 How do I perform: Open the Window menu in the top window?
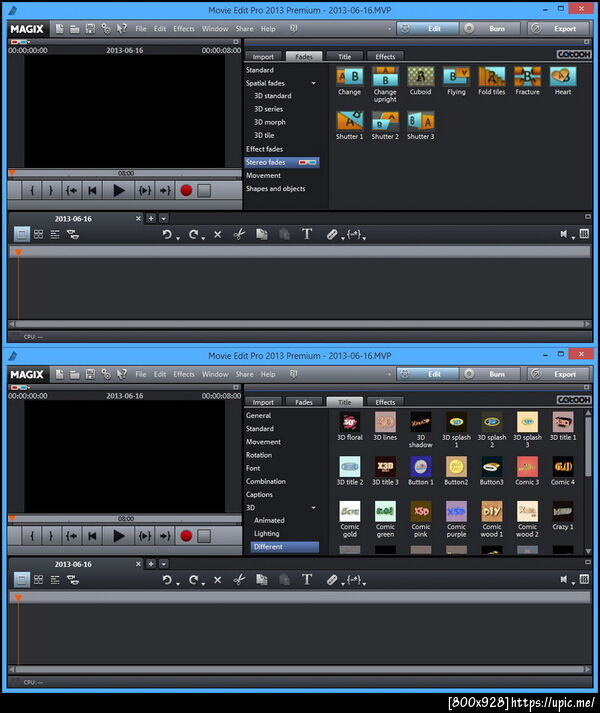(215, 29)
